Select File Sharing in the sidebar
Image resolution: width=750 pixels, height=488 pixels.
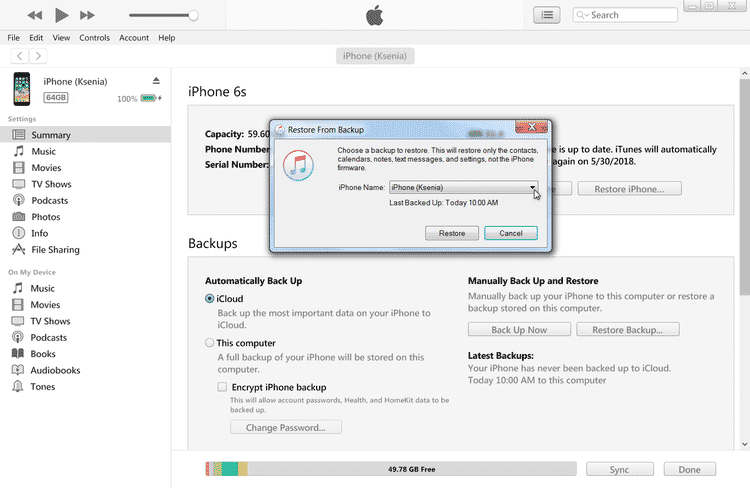[55, 250]
